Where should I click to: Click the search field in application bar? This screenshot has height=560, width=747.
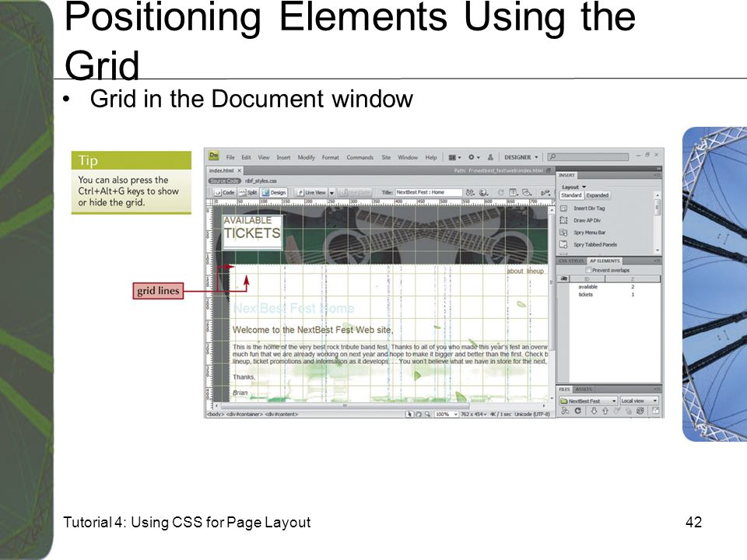click(588, 156)
